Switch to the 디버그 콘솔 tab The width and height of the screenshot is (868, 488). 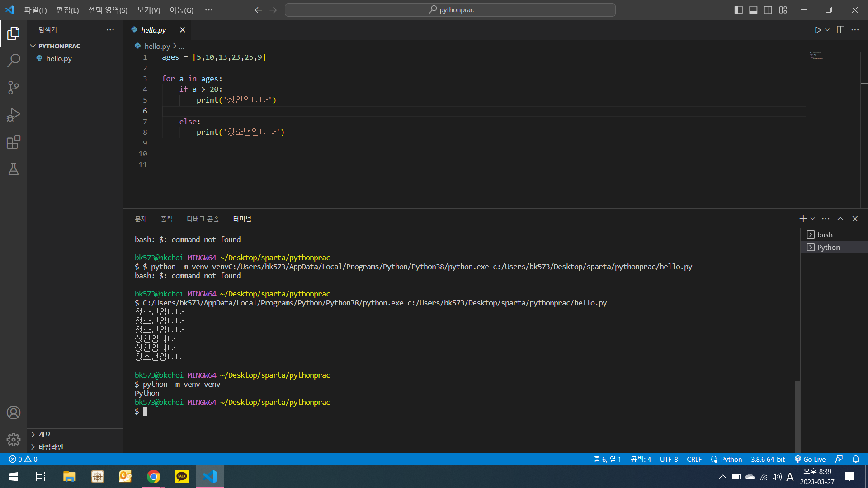(203, 219)
